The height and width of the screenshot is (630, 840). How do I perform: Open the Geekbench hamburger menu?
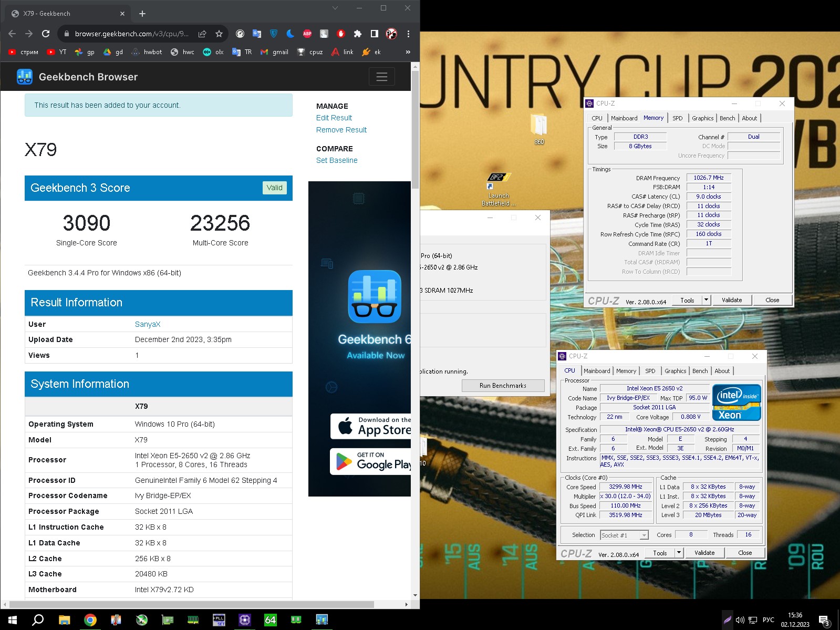382,77
